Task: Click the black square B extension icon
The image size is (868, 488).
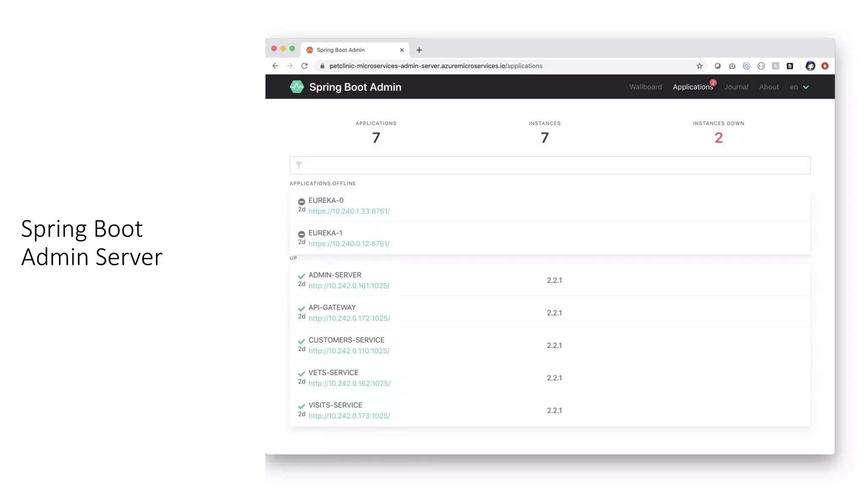Action: coord(790,66)
